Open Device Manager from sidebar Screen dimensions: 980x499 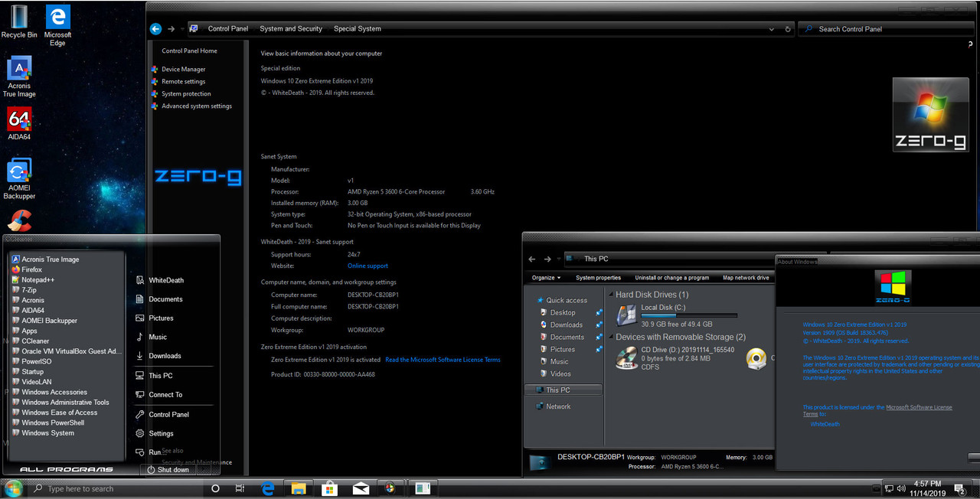tap(183, 70)
